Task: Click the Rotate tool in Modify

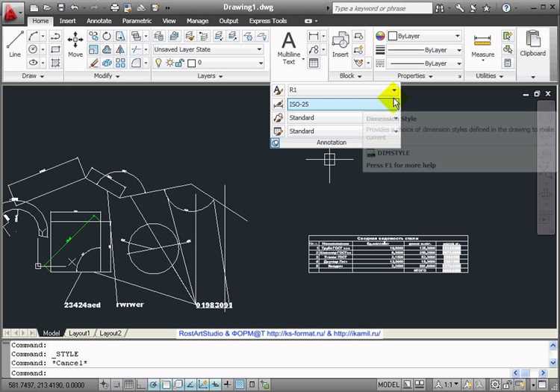Action: click(107, 36)
